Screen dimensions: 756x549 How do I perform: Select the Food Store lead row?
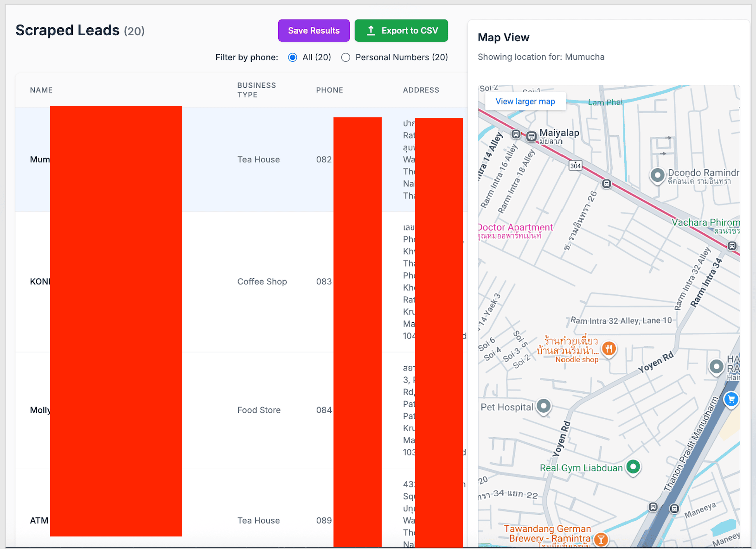(x=259, y=410)
